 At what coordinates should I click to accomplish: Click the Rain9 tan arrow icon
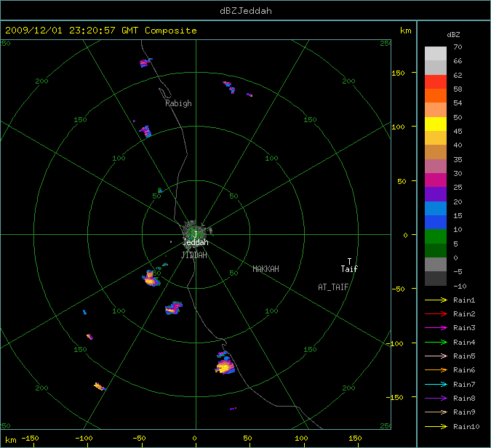(x=436, y=412)
